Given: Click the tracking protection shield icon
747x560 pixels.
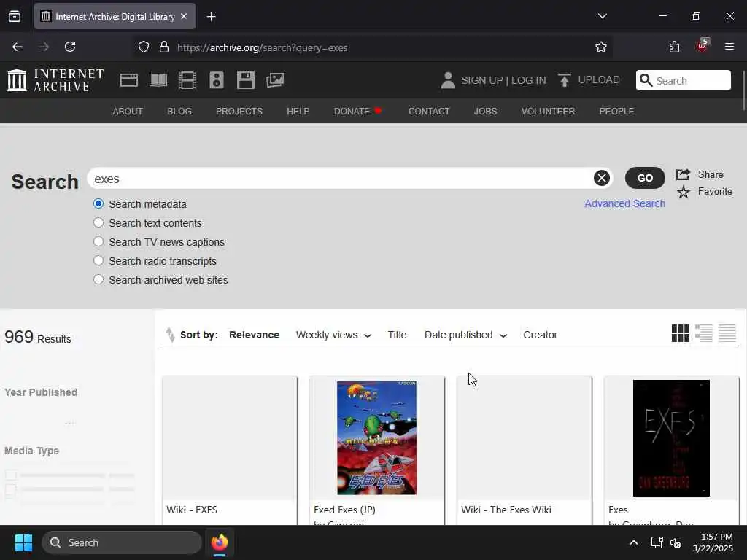Looking at the screenshot, I should (144, 47).
